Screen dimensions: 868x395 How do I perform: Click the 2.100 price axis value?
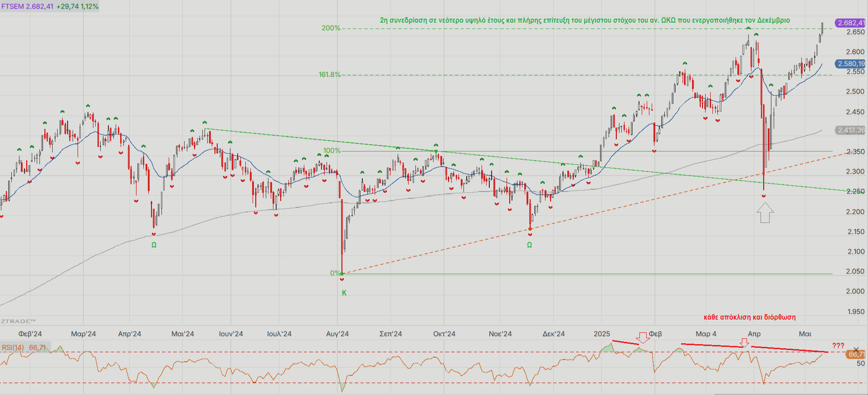point(855,251)
